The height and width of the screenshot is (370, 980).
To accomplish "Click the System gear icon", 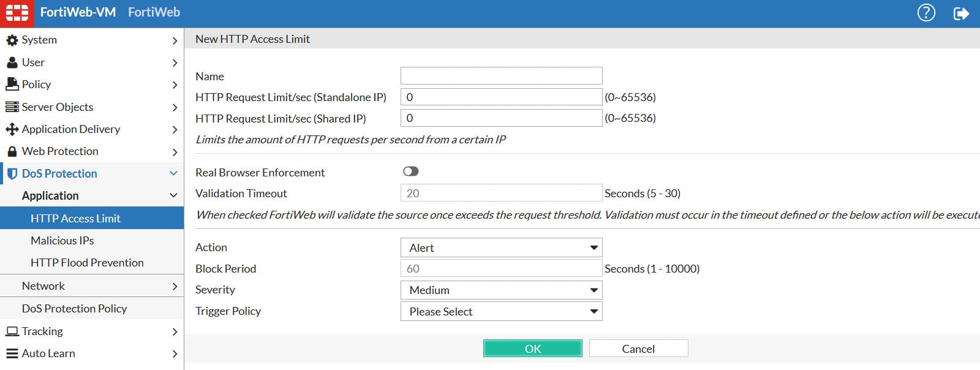I will [x=12, y=40].
